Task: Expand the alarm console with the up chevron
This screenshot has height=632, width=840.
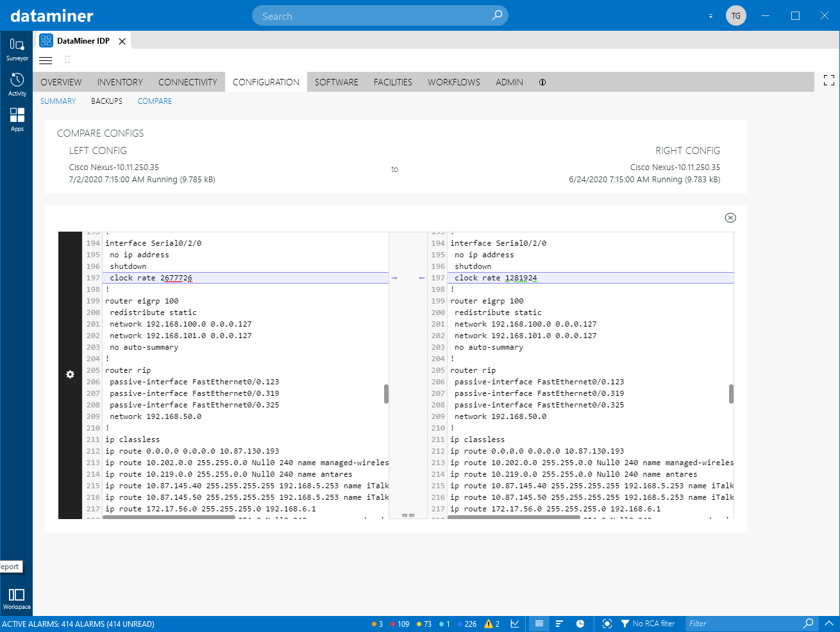Action: click(x=829, y=623)
